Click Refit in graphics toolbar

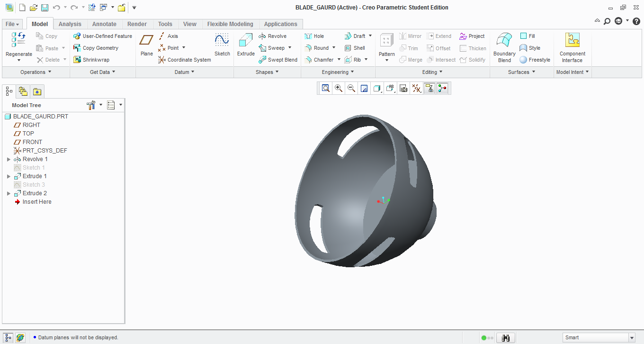[x=326, y=88]
